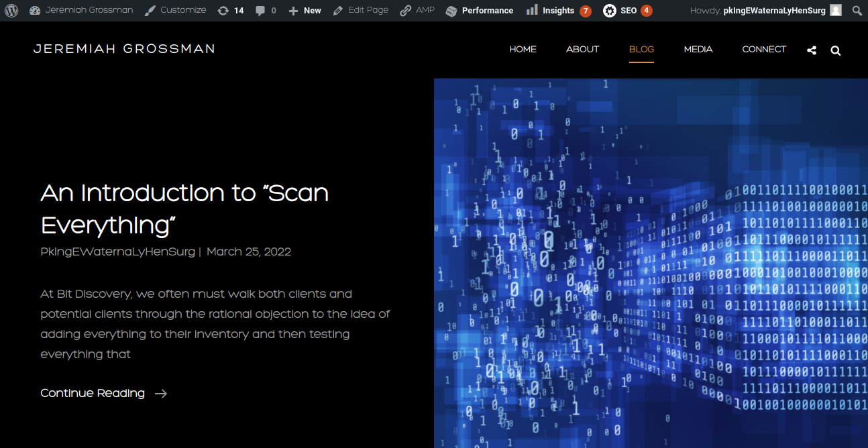The image size is (868, 448).
Task: Open the ABOUT page
Action: [582, 49]
